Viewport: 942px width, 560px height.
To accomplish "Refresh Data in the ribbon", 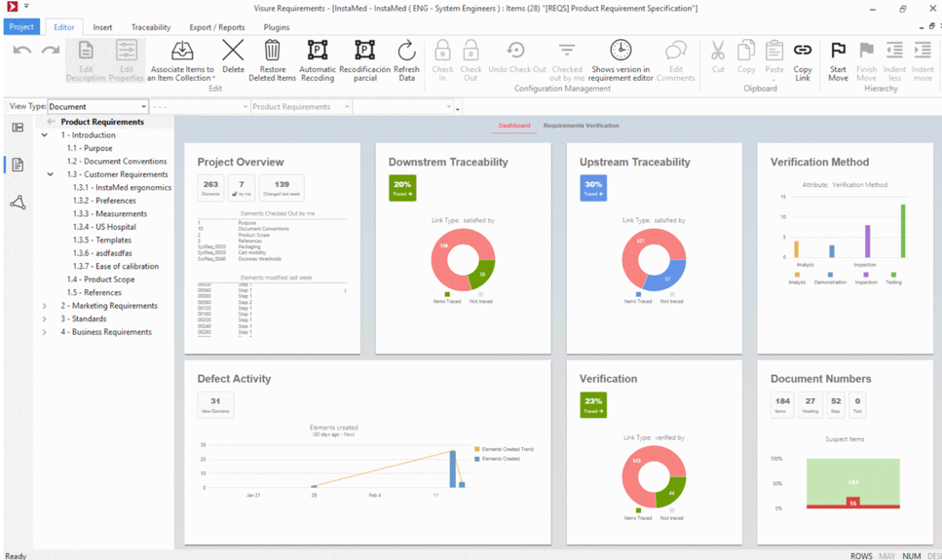I will (x=407, y=60).
